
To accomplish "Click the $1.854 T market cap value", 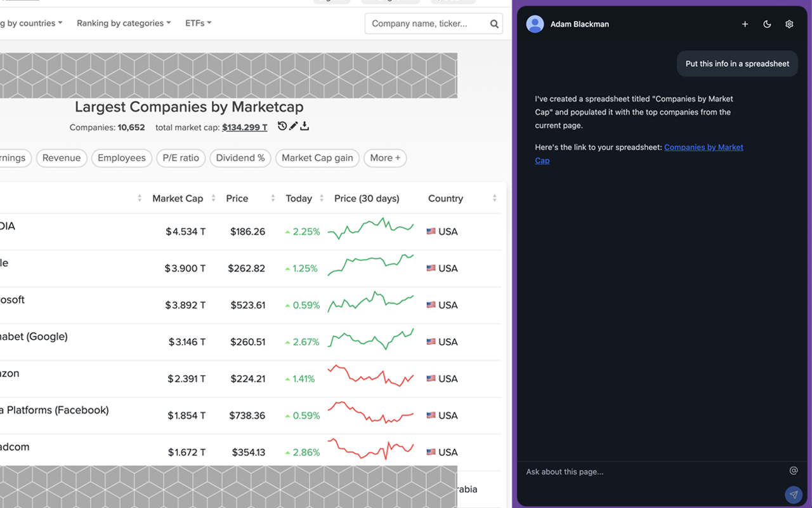I will 187,416.
